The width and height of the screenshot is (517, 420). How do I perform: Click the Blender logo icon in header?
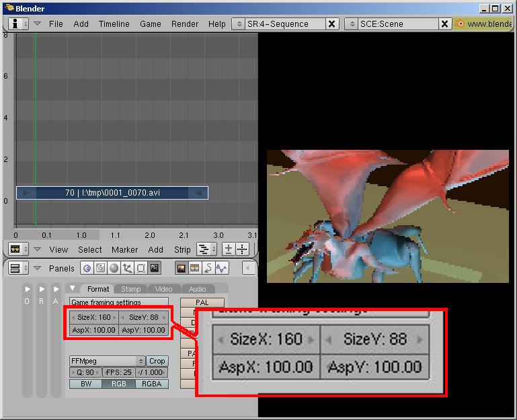click(459, 24)
